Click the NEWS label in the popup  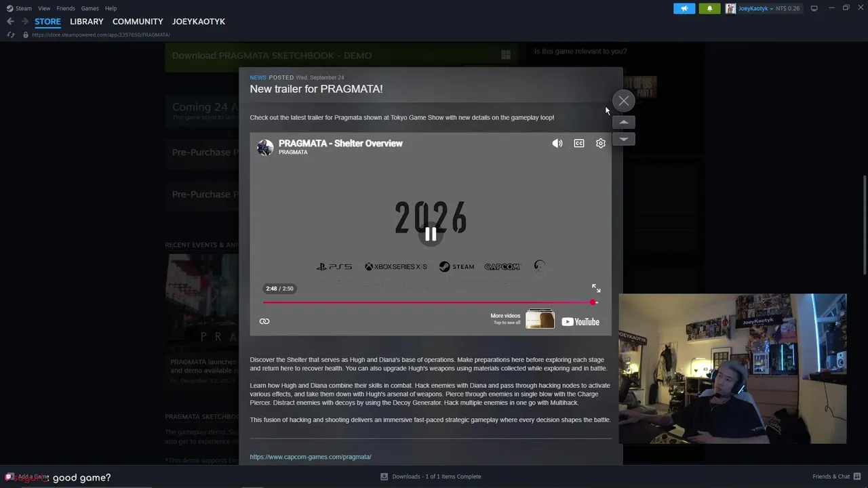tap(258, 77)
